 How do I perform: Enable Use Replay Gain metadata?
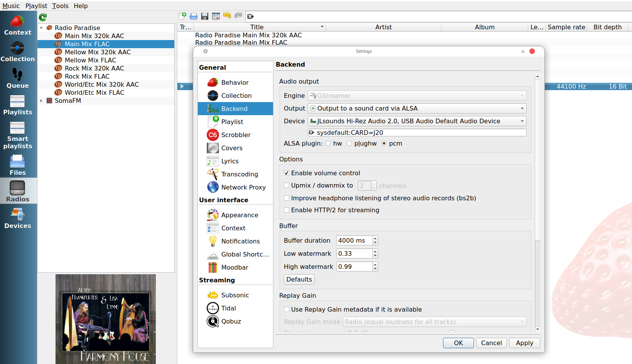coord(287,309)
